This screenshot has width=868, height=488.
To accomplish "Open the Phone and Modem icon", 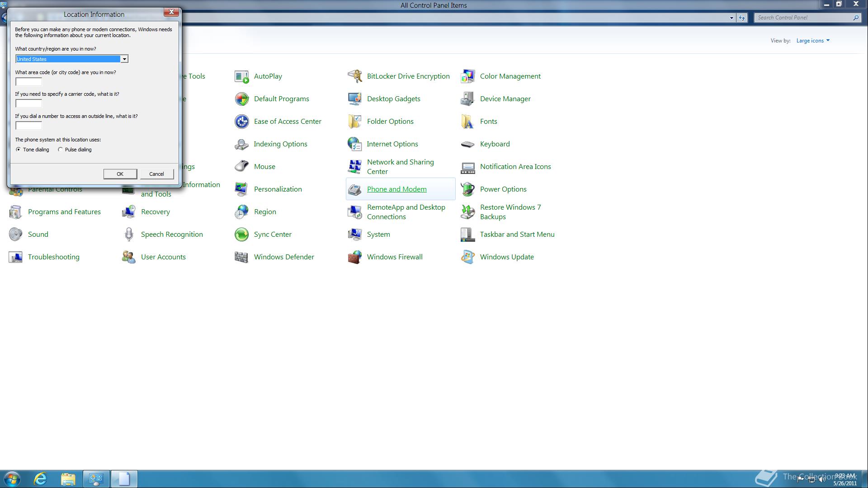I will 355,189.
